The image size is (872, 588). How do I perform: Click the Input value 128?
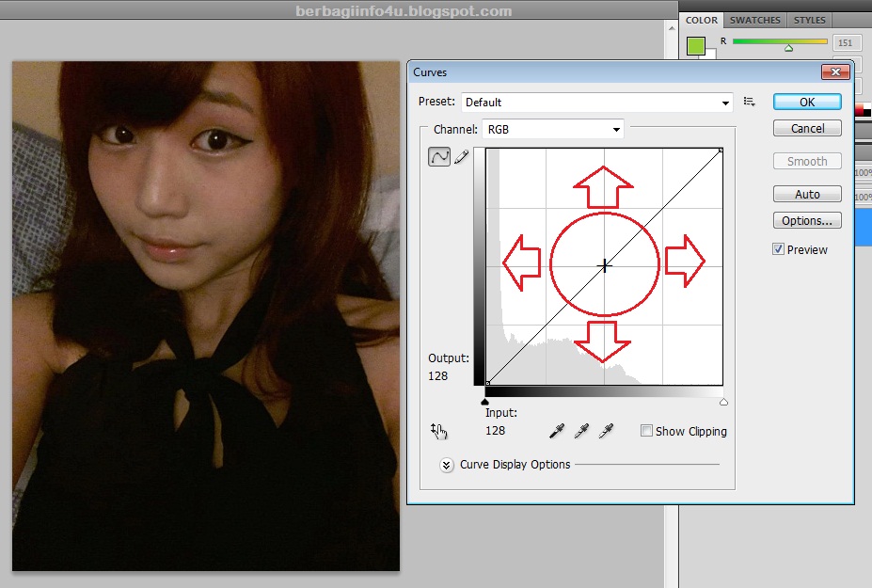(x=496, y=431)
